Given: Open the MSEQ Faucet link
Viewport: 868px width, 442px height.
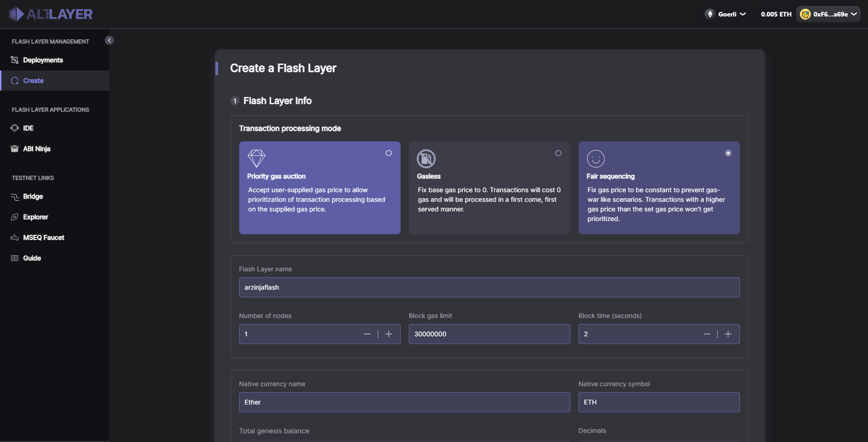Looking at the screenshot, I should (x=43, y=237).
